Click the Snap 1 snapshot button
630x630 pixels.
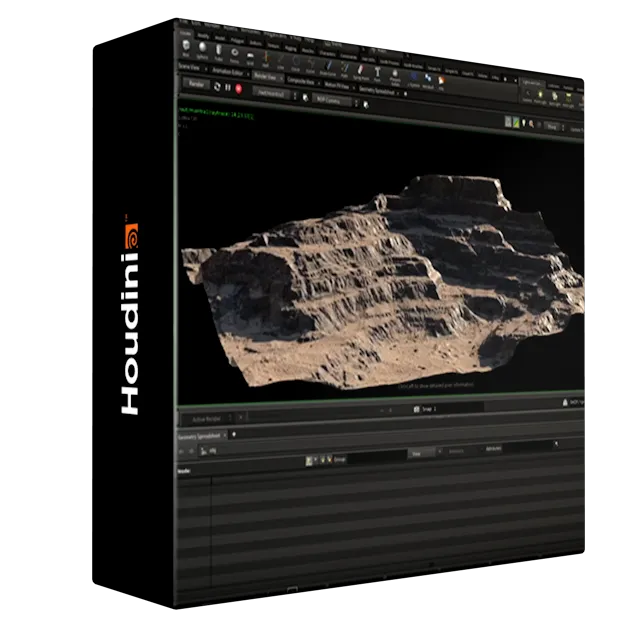[x=425, y=409]
